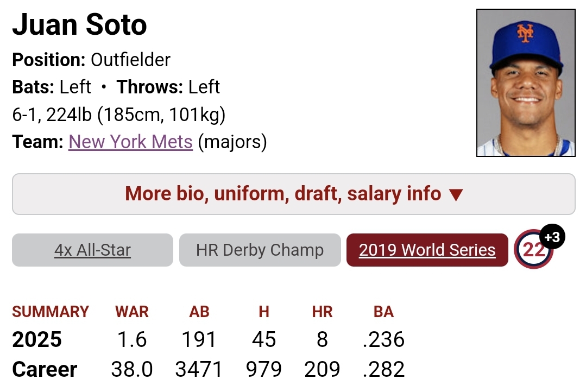Viewport: 586px width, 392px height.
Task: Open the 2019 World Series link
Action: 427,250
